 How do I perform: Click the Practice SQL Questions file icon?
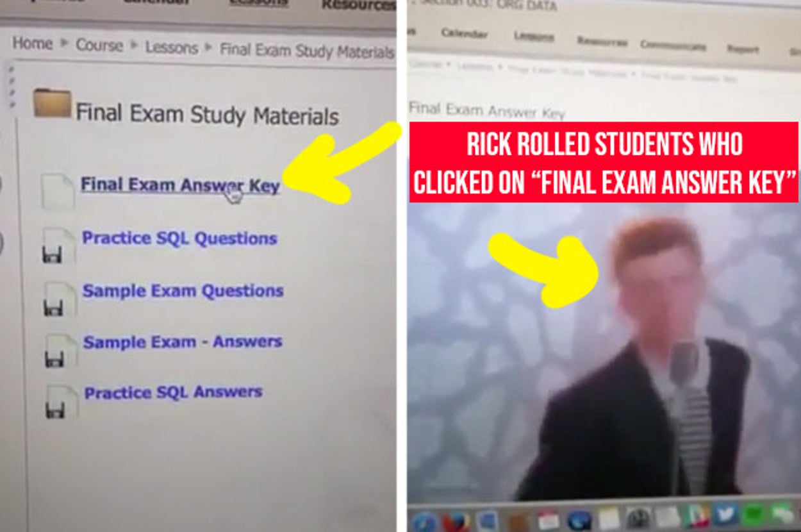tap(58, 245)
